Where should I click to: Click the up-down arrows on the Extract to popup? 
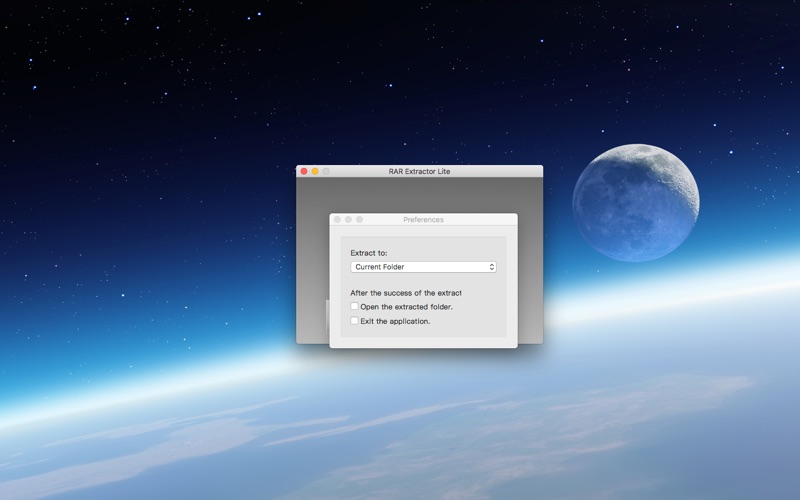coord(492,267)
